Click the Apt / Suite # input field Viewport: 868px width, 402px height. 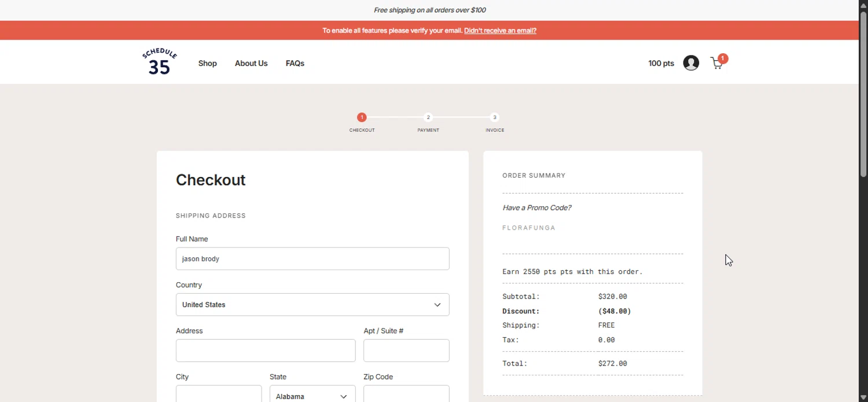pyautogui.click(x=406, y=351)
